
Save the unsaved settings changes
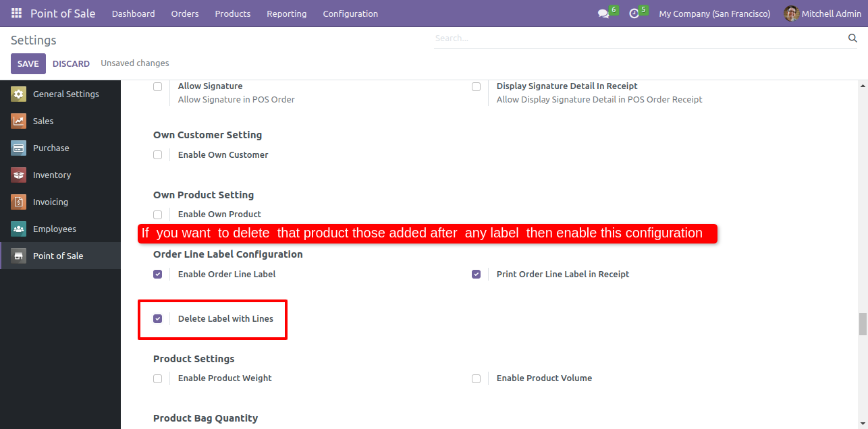[x=28, y=63]
